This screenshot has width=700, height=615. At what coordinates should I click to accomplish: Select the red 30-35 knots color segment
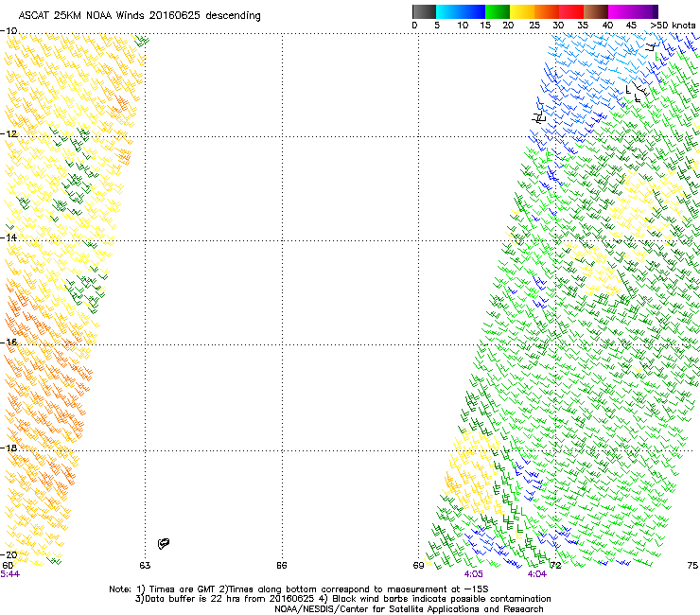pos(571,11)
